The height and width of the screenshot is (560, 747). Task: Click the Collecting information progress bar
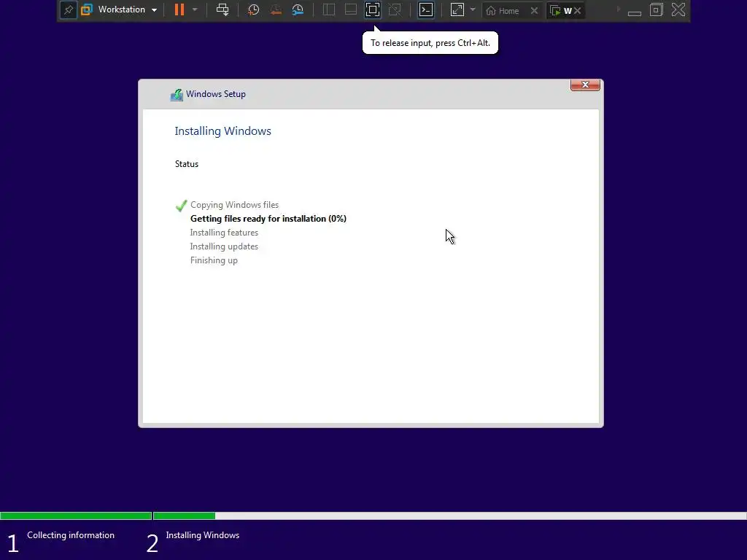pos(76,516)
